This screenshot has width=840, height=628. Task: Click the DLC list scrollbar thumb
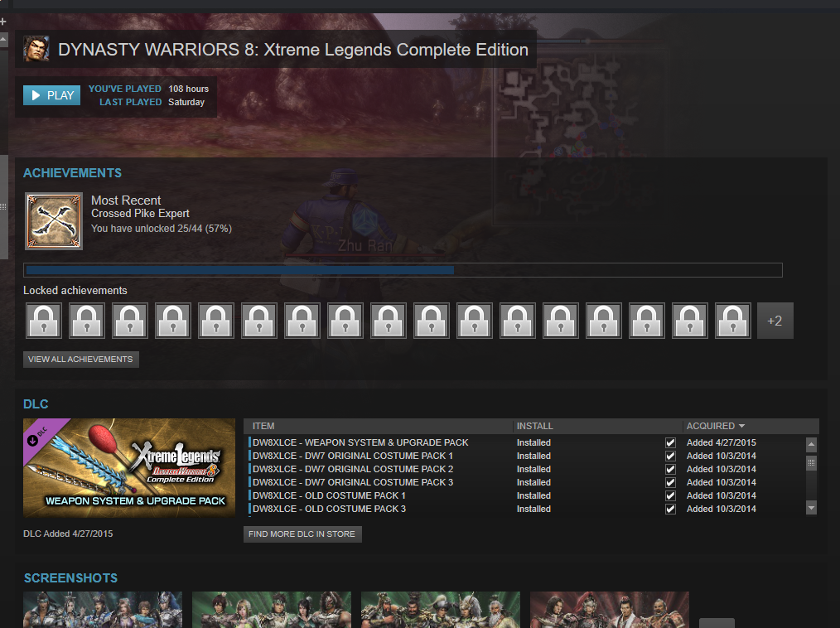click(x=811, y=463)
